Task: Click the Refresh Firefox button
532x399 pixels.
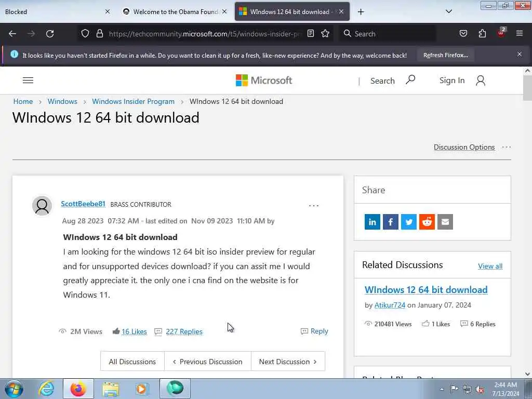Action: click(445, 55)
